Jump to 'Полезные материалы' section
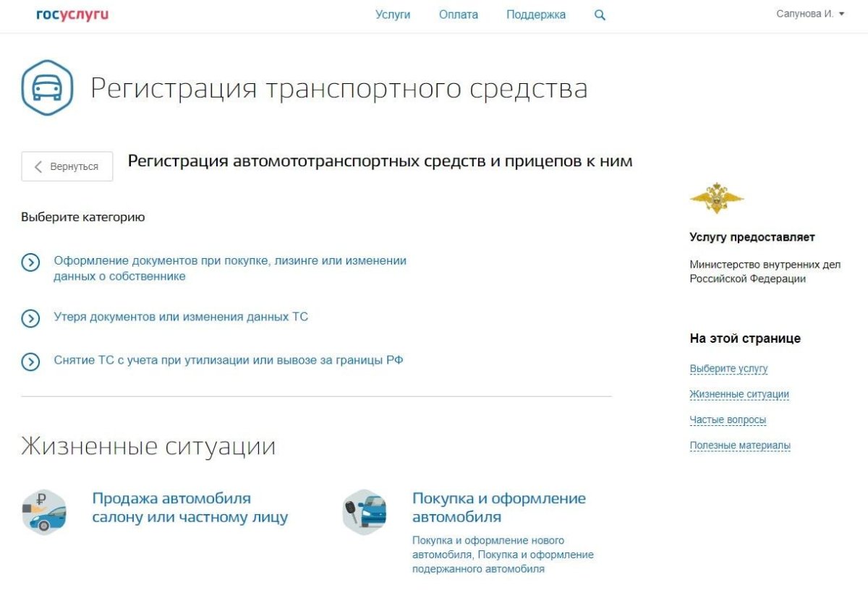 pyautogui.click(x=740, y=445)
